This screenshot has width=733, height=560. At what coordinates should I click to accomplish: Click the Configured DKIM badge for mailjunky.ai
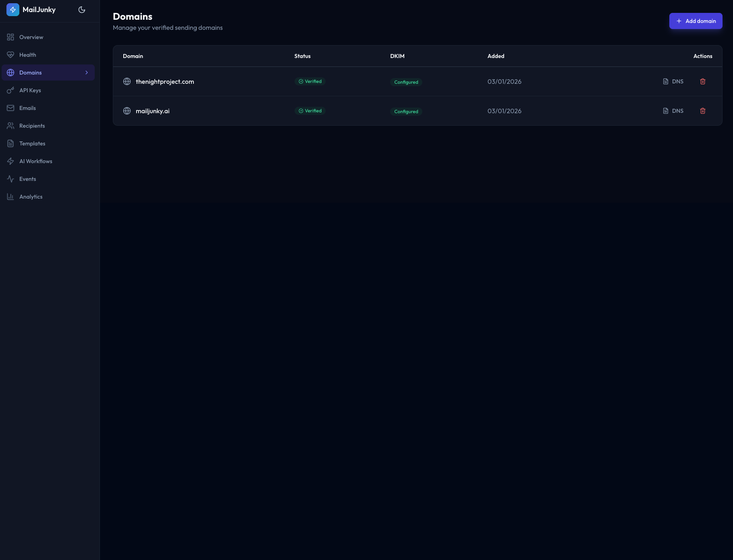point(406,111)
